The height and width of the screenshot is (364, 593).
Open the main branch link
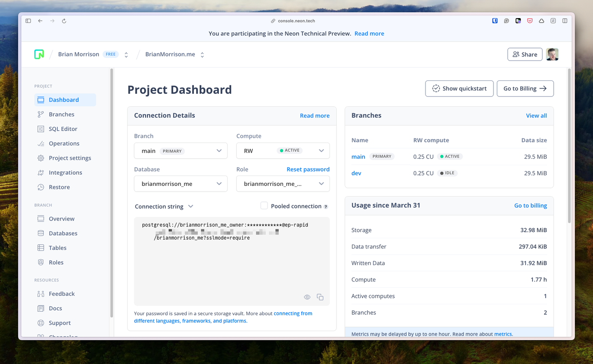pos(358,156)
